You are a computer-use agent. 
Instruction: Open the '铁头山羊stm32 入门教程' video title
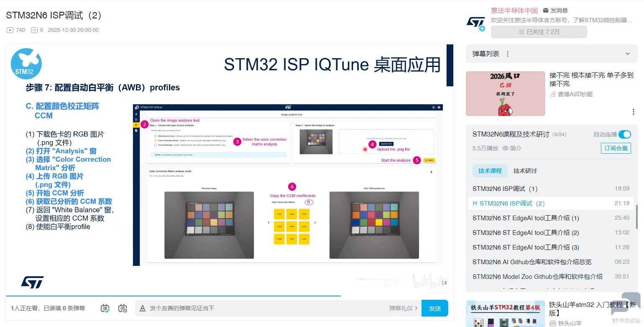tap(593, 309)
